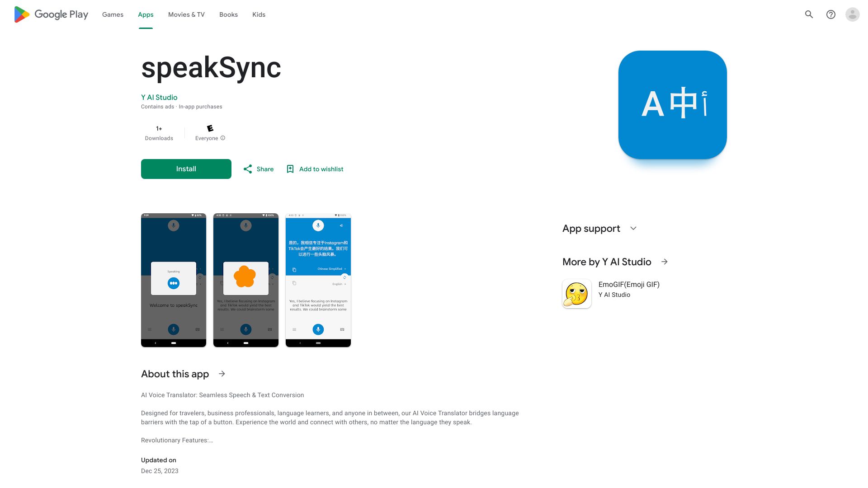Click the first speakSync screenshot thumbnail
Screen dimensions: 868x488
(x=173, y=279)
